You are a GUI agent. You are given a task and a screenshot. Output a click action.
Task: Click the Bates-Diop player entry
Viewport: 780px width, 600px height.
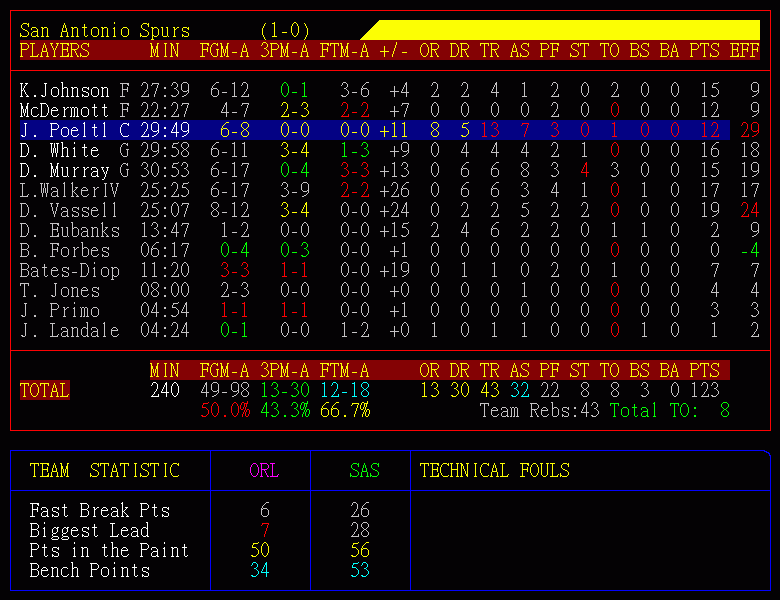click(69, 271)
